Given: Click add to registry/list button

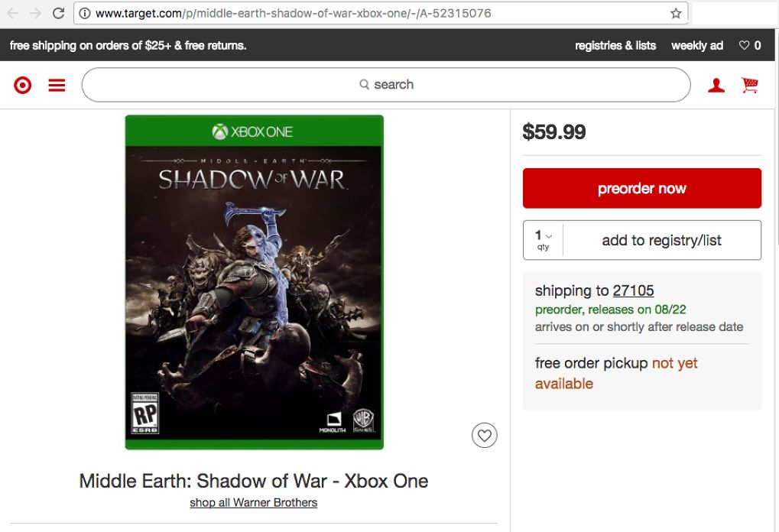Looking at the screenshot, I should 661,240.
